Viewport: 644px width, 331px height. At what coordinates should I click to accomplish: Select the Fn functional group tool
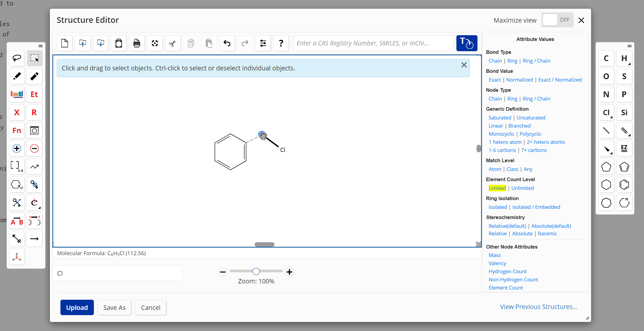(x=17, y=130)
